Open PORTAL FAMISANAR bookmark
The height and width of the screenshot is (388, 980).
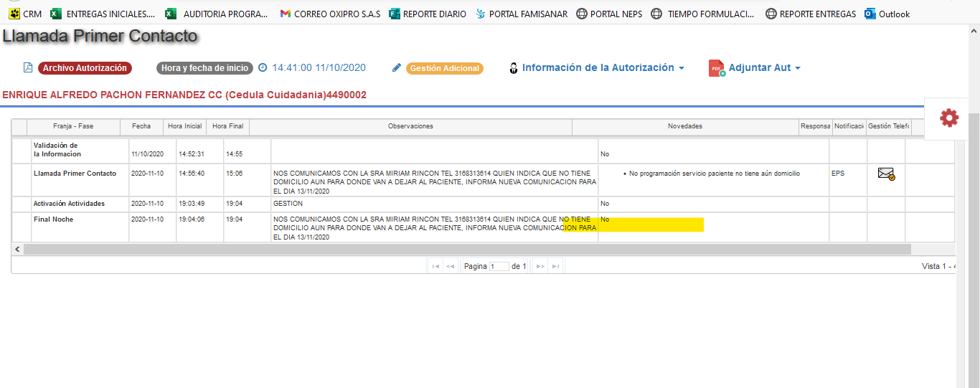tap(521, 14)
